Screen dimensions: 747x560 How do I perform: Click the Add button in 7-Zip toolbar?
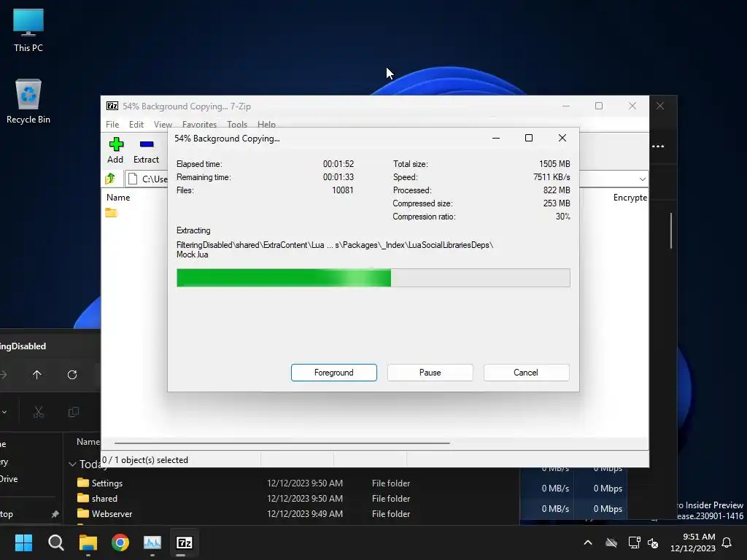pos(116,150)
